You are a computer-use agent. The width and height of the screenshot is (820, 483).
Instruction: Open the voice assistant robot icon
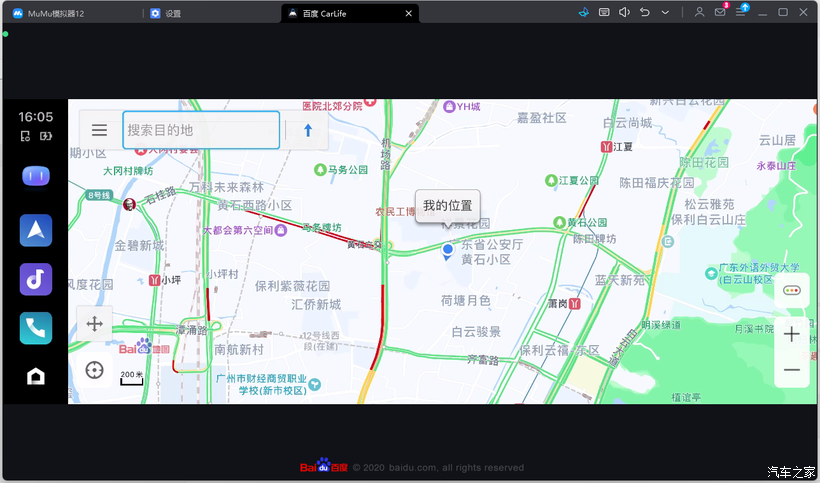click(36, 177)
